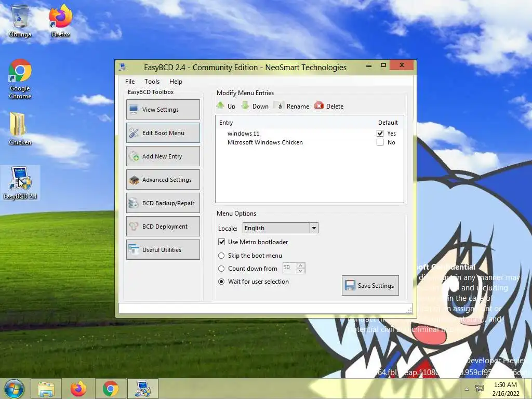The width and height of the screenshot is (532, 399).
Task: Open the Help menu
Action: pos(176,82)
